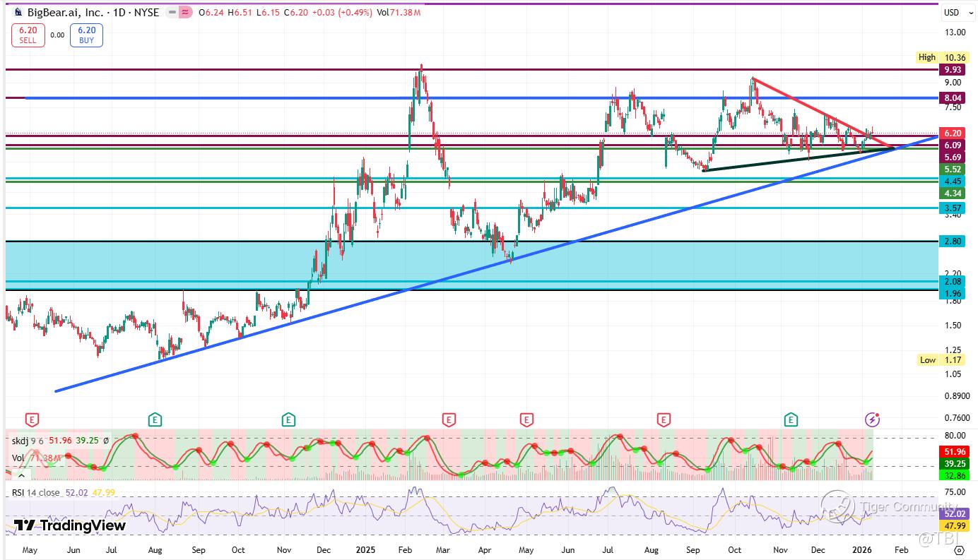Screen dimensions: 978x560
Task: Click the 4.34 price line label
Action: tap(953, 193)
